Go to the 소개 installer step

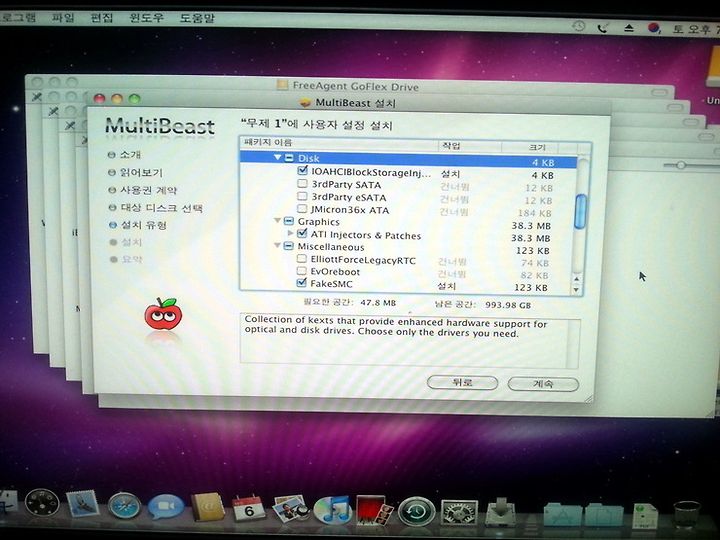click(130, 155)
